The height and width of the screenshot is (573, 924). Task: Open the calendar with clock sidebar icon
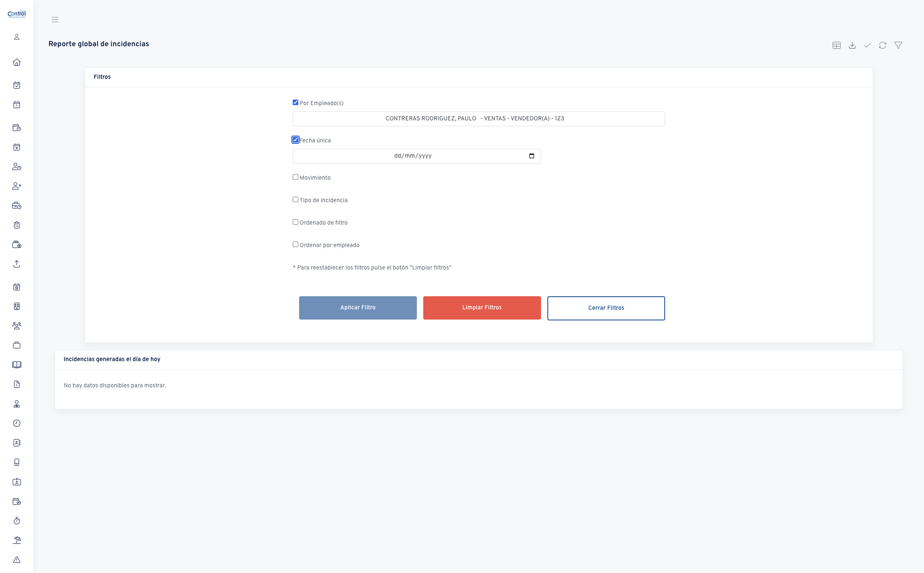pos(17,128)
